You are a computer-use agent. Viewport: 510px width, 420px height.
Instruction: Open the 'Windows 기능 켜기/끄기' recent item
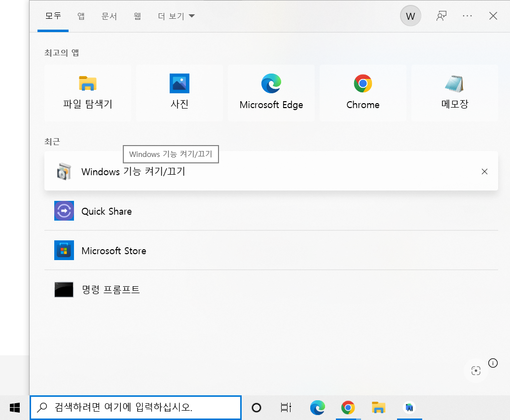[x=271, y=171]
